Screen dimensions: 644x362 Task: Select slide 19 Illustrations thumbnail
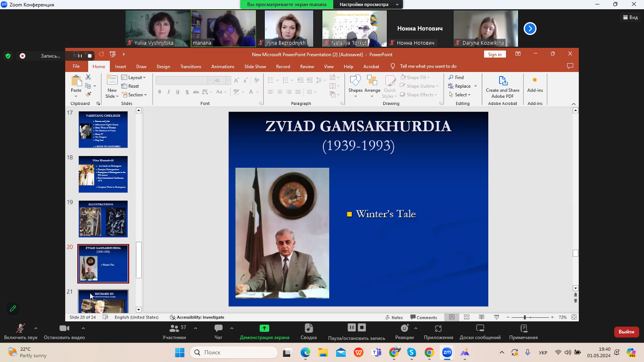(103, 219)
